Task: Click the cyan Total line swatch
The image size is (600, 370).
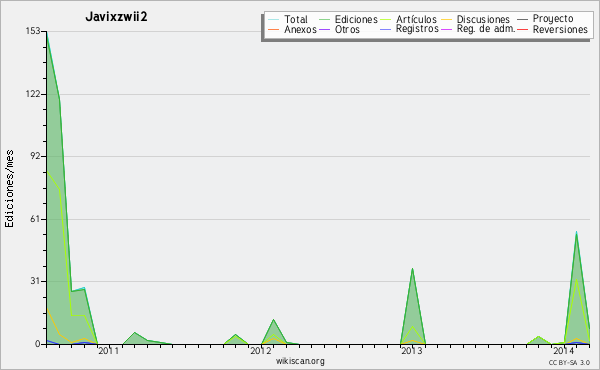Action: click(274, 19)
